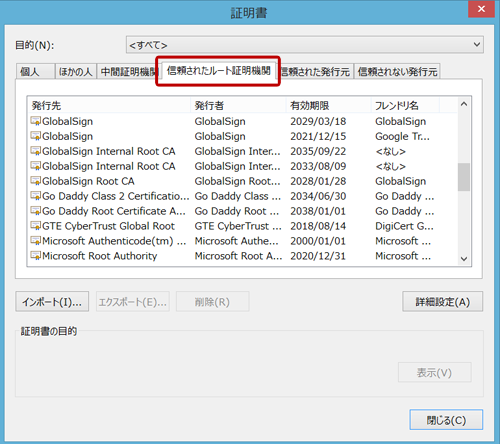Open the 中間証明機関 tab
The width and height of the screenshot is (500, 444).
tap(127, 72)
